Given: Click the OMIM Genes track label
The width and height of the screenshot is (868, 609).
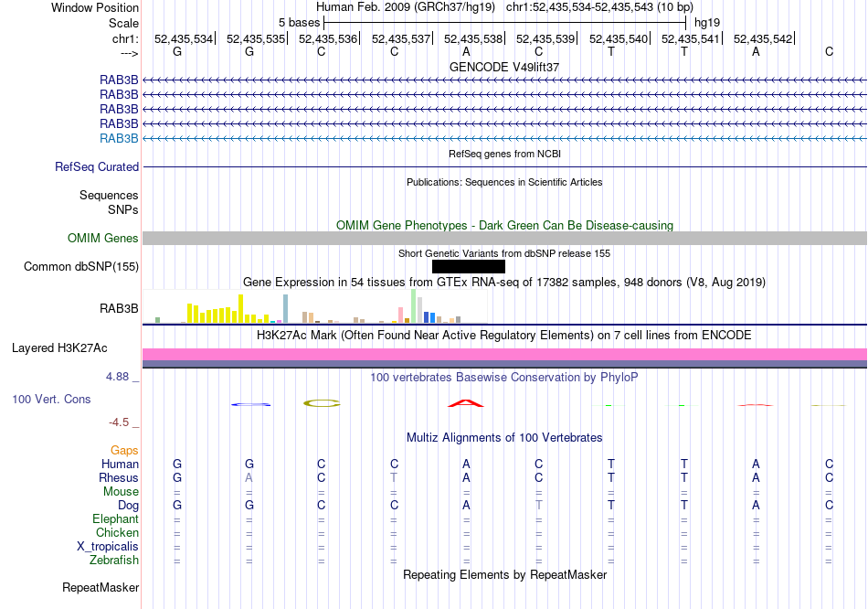Looking at the screenshot, I should (103, 239).
